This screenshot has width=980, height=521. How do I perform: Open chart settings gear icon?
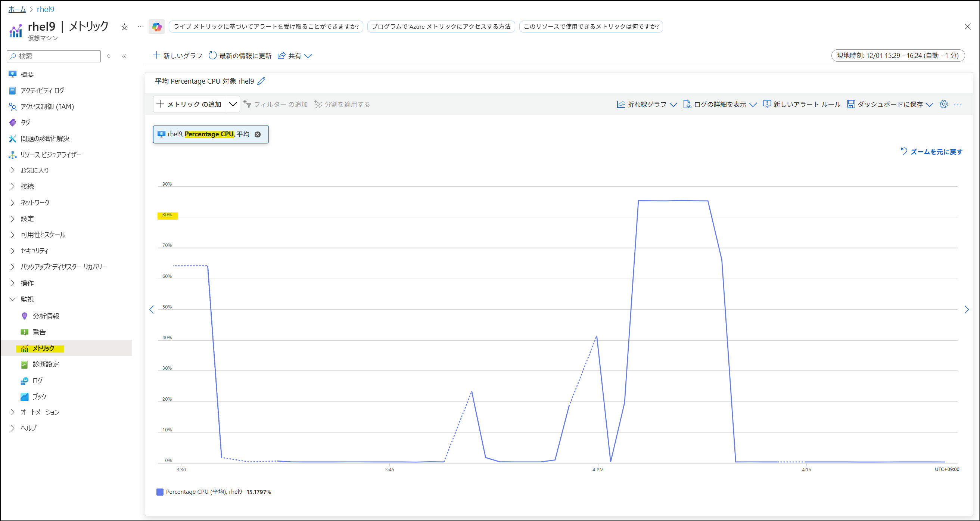point(943,104)
